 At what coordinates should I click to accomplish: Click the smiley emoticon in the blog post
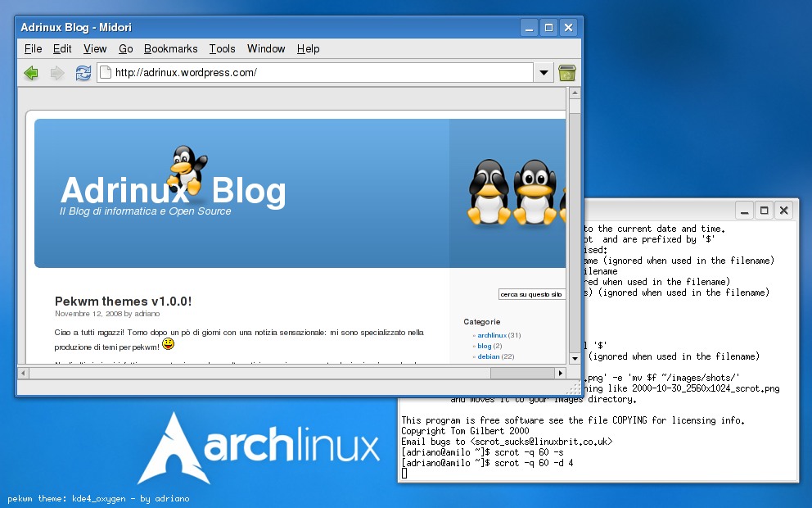tap(169, 343)
